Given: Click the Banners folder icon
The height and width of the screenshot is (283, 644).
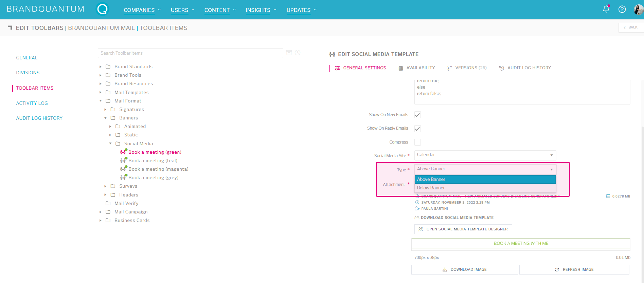Looking at the screenshot, I should [113, 118].
